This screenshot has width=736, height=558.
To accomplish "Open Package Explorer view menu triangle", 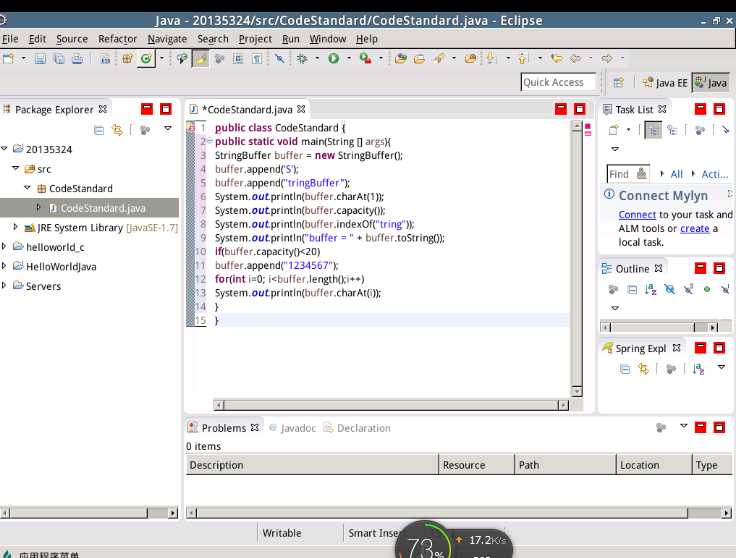I will pos(168,129).
